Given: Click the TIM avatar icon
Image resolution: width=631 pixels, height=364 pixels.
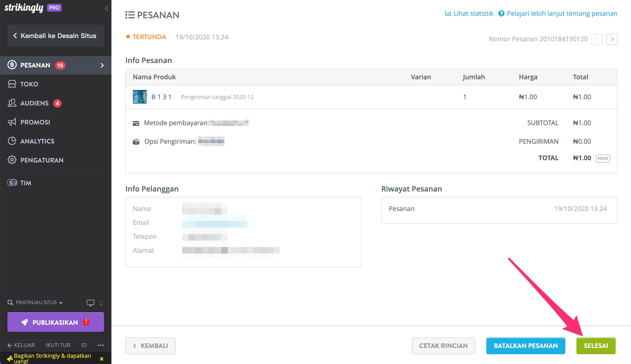Looking at the screenshot, I should click(x=12, y=183).
